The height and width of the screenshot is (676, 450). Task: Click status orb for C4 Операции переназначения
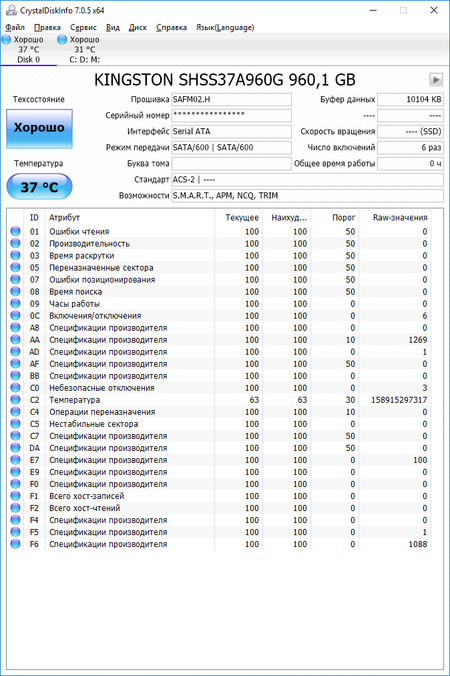[16, 412]
